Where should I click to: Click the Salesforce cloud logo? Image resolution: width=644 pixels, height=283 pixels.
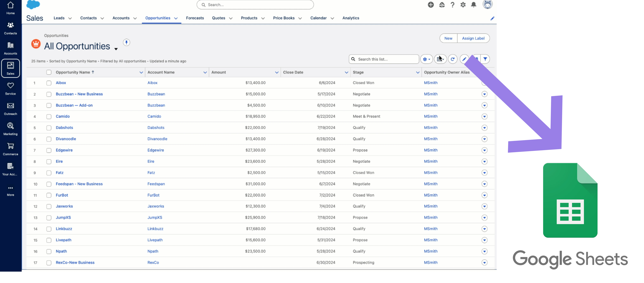(33, 4)
